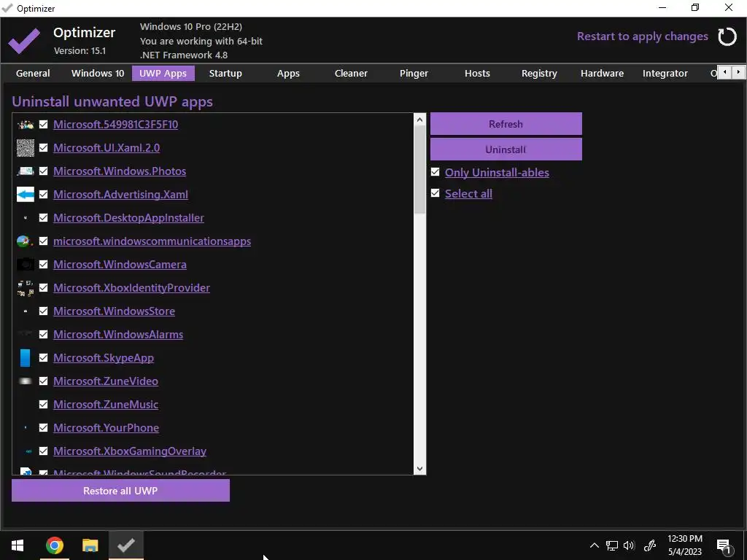Click the Optimizer taskbar icon
This screenshot has height=560, width=747.
126,545
